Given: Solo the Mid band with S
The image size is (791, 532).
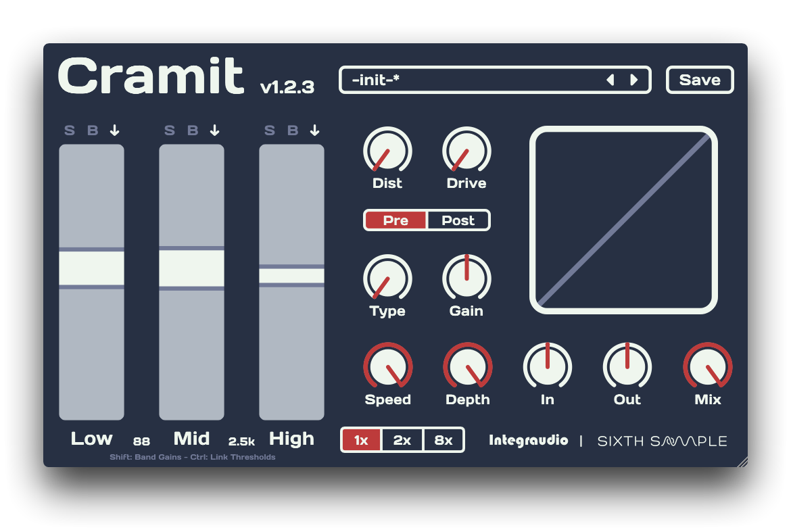Looking at the screenshot, I should (x=170, y=130).
